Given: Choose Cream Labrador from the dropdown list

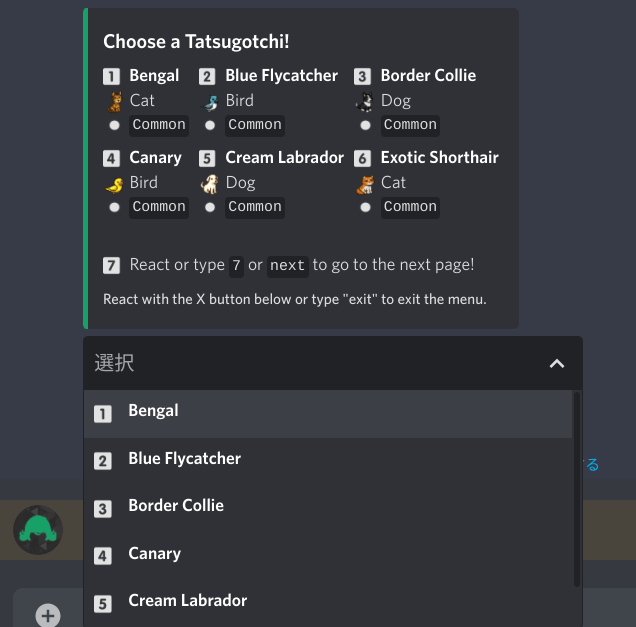Looking at the screenshot, I should click(x=328, y=603).
